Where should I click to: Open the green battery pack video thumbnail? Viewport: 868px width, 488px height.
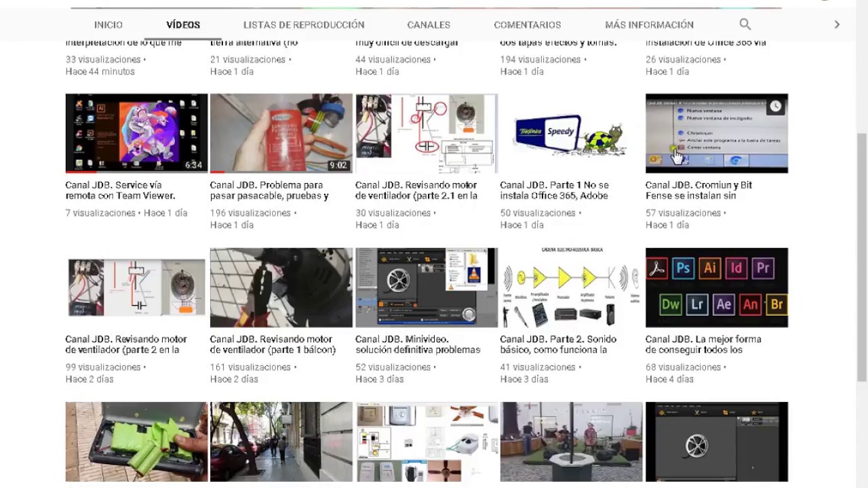coord(136,442)
